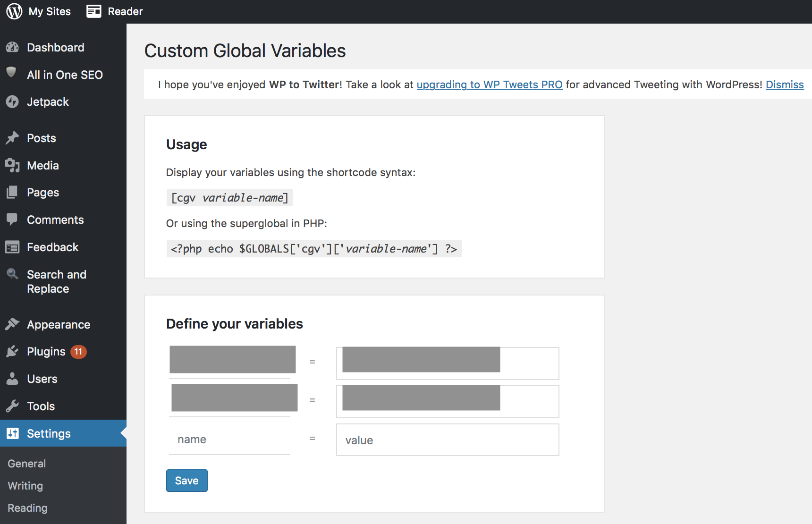
Task: Click the [cgv variable-name] shortcode snippet
Action: click(x=230, y=198)
